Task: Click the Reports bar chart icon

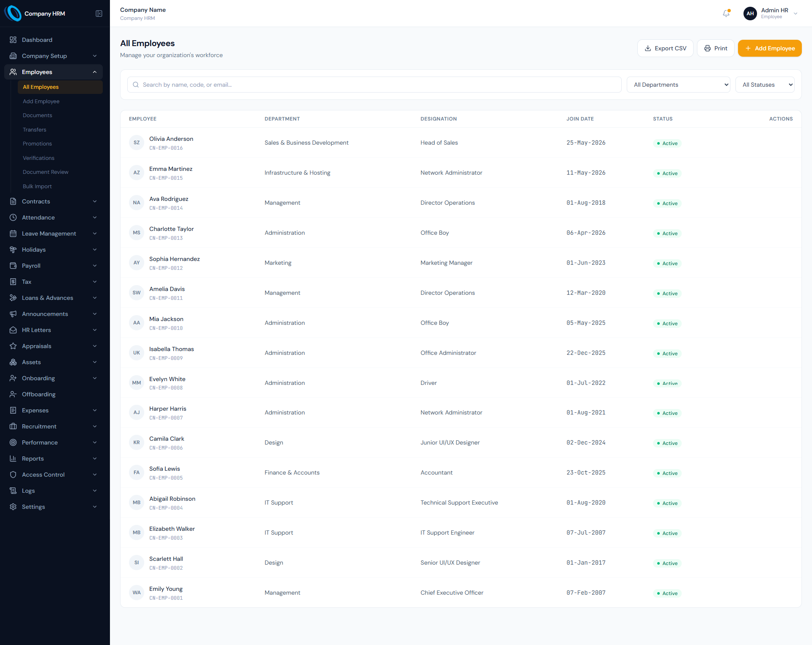Action: 13,458
